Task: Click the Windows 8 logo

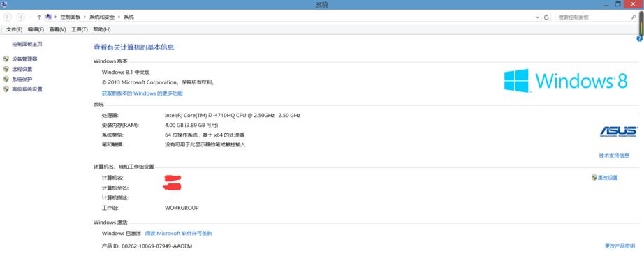Action: tap(566, 80)
